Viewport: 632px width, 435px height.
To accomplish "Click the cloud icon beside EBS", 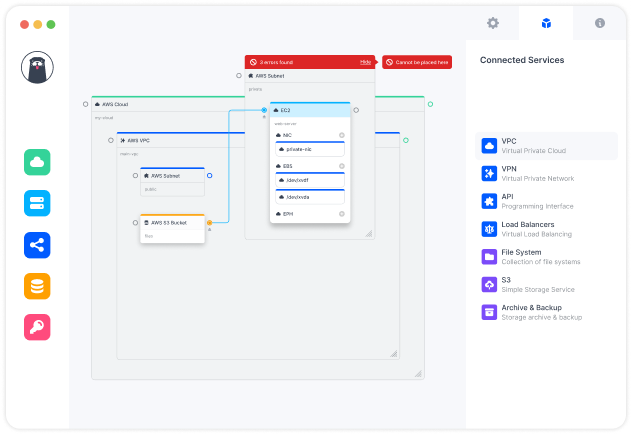I will tap(278, 166).
